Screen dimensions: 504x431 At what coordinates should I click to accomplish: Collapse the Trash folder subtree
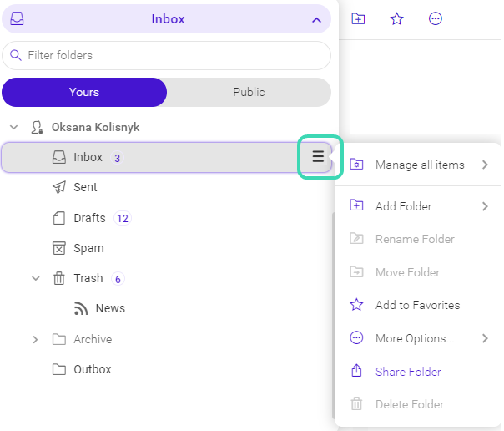click(36, 278)
